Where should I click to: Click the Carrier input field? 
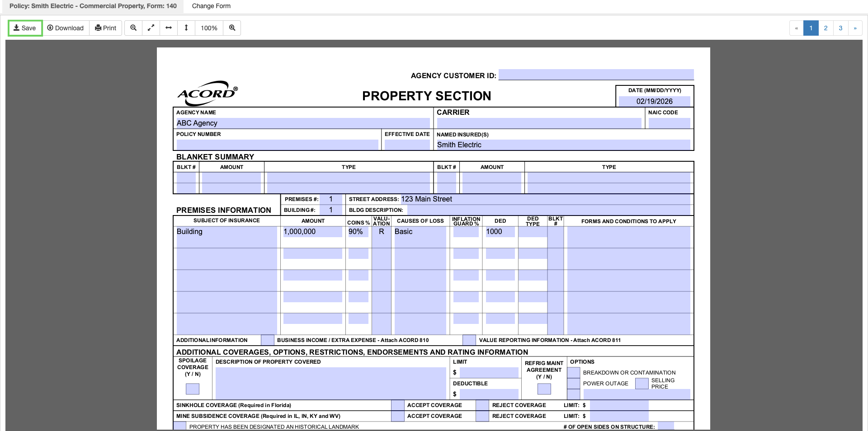[539, 123]
